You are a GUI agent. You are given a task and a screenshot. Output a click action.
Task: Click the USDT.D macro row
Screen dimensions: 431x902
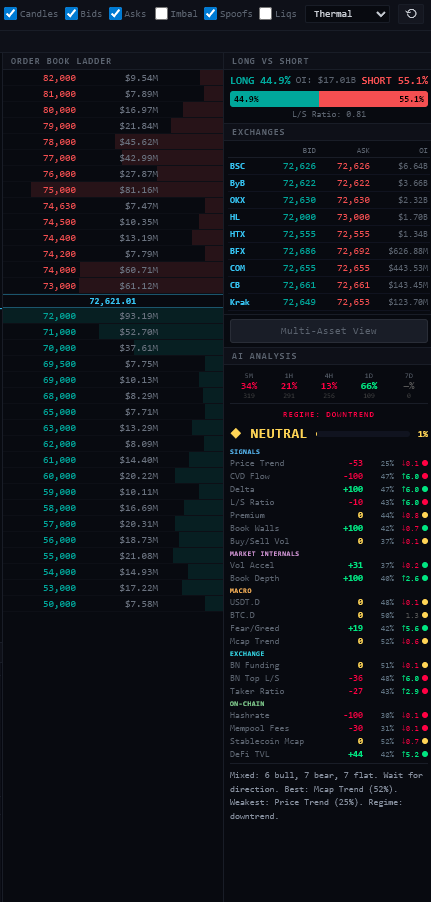pos(329,602)
